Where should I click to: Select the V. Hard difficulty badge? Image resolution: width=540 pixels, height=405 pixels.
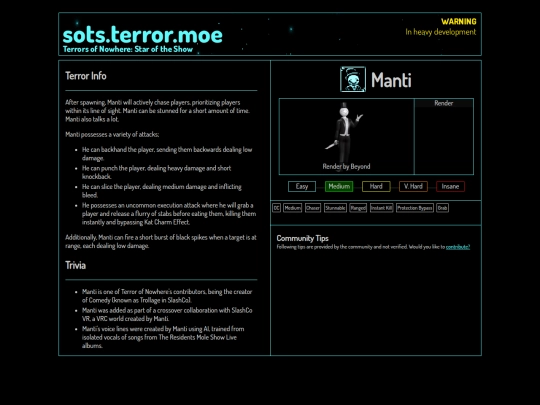[x=413, y=186]
